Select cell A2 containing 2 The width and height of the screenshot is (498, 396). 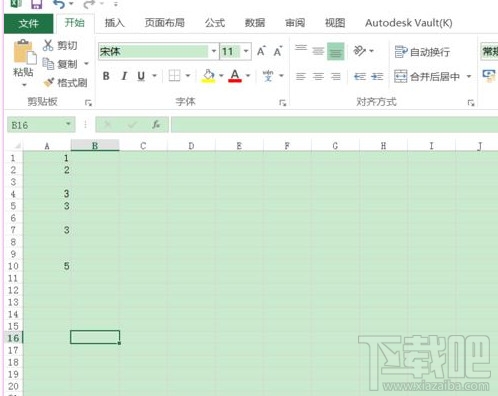coord(47,170)
